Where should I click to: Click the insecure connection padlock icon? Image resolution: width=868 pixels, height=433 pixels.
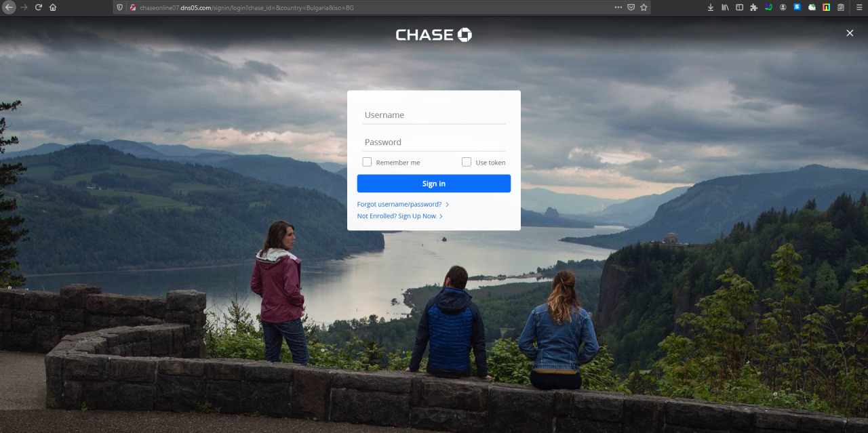[x=133, y=7]
